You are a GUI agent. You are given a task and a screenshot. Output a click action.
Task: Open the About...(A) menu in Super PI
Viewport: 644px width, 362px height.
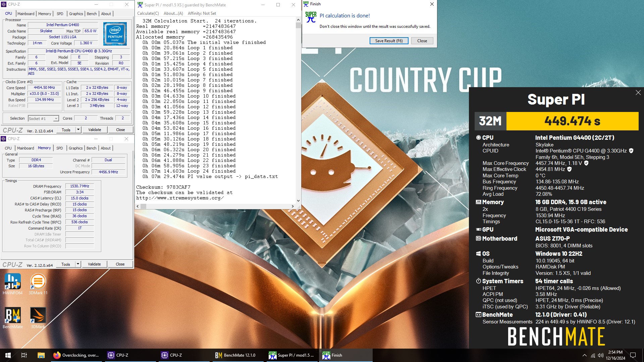[173, 13]
